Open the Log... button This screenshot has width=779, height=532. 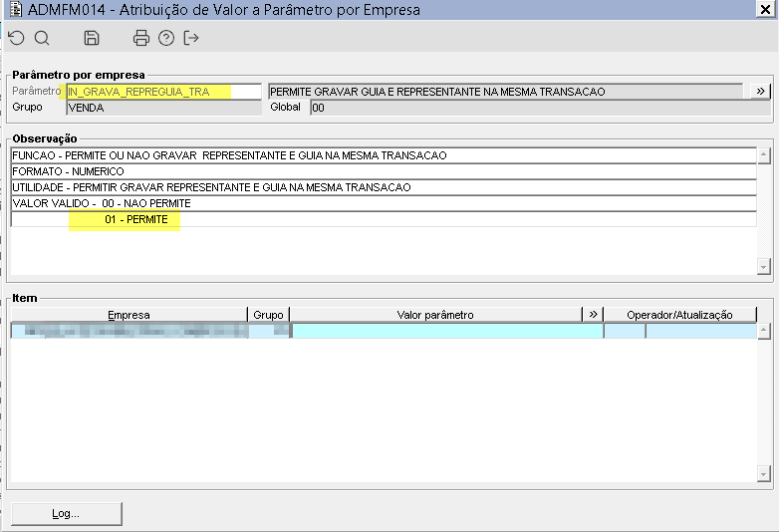(x=66, y=513)
